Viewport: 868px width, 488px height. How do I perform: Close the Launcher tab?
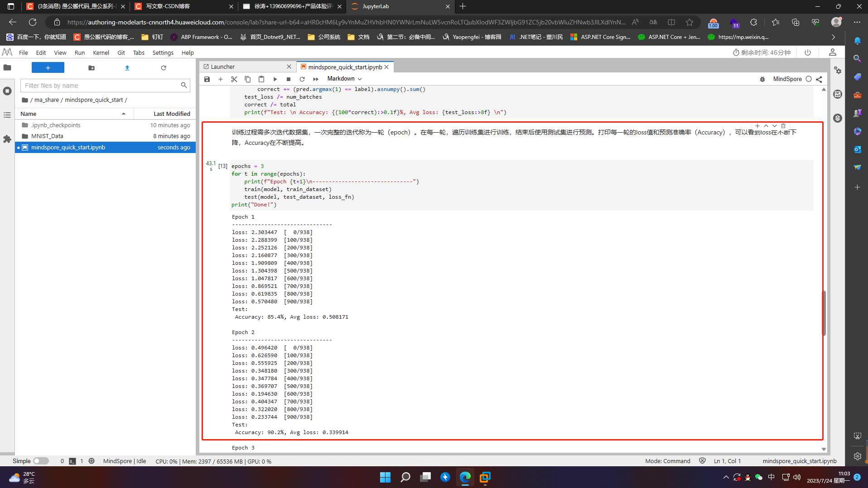coord(289,67)
